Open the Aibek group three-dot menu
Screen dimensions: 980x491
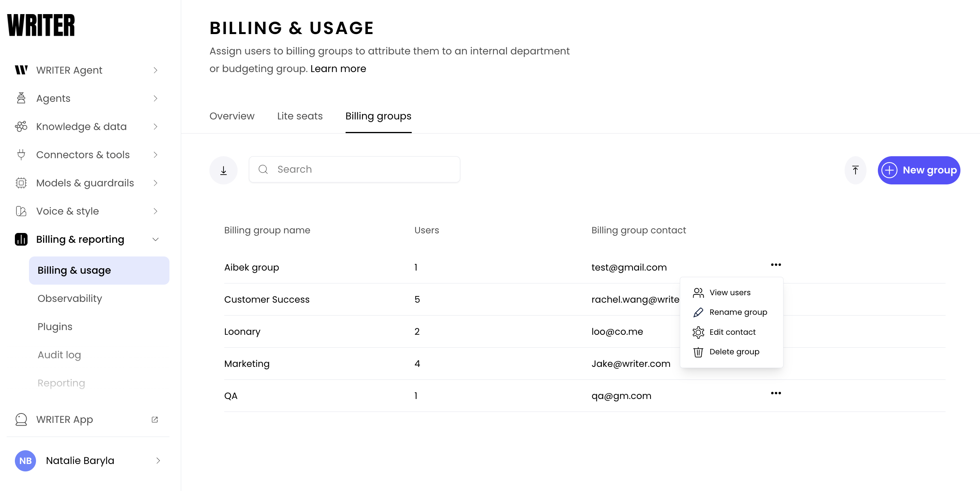click(776, 265)
